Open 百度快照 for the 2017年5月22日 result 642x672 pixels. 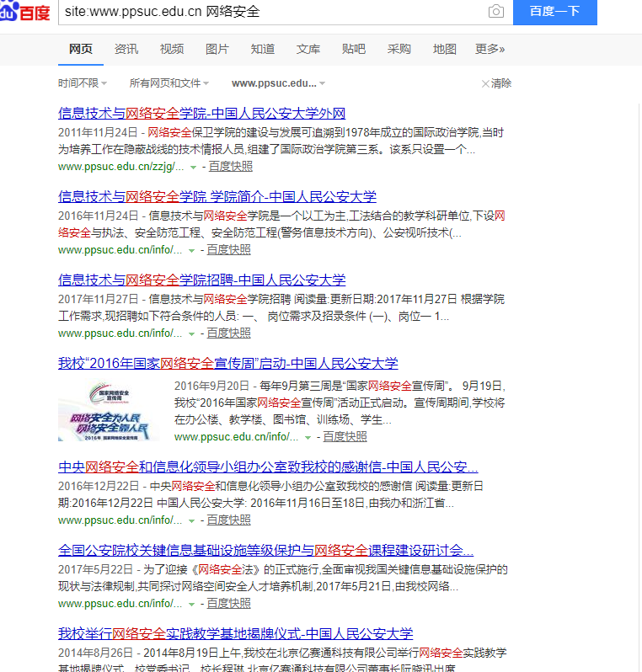click(228, 604)
